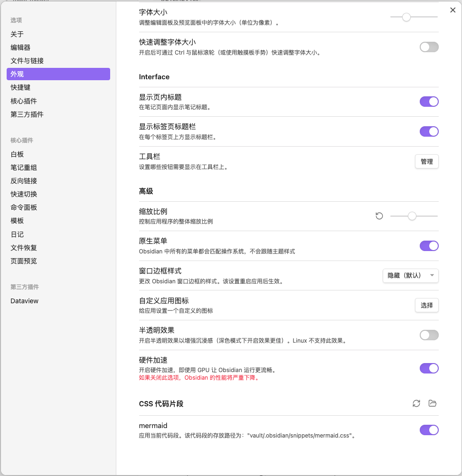Image resolution: width=462 pixels, height=476 pixels.
Task: Select the 外观 settings tab
Action: click(x=58, y=74)
